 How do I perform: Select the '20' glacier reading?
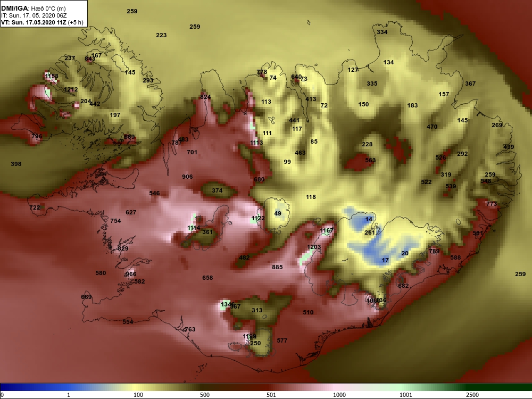[x=405, y=253]
